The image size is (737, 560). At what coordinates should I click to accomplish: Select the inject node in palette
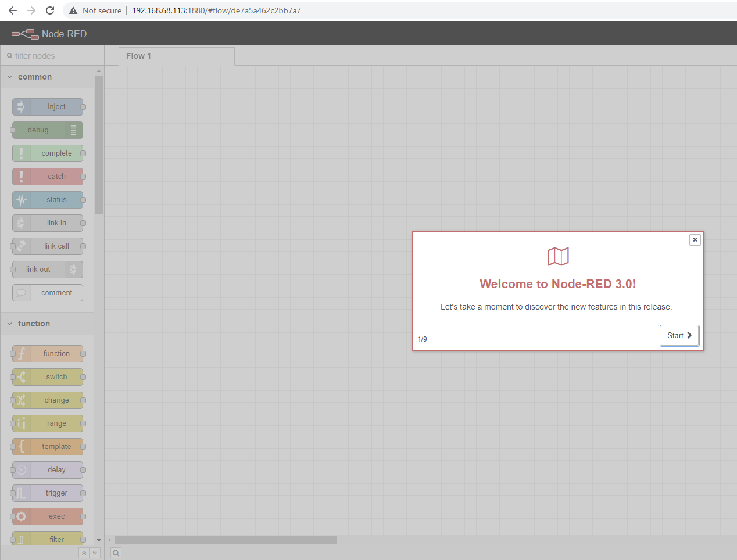(48, 107)
